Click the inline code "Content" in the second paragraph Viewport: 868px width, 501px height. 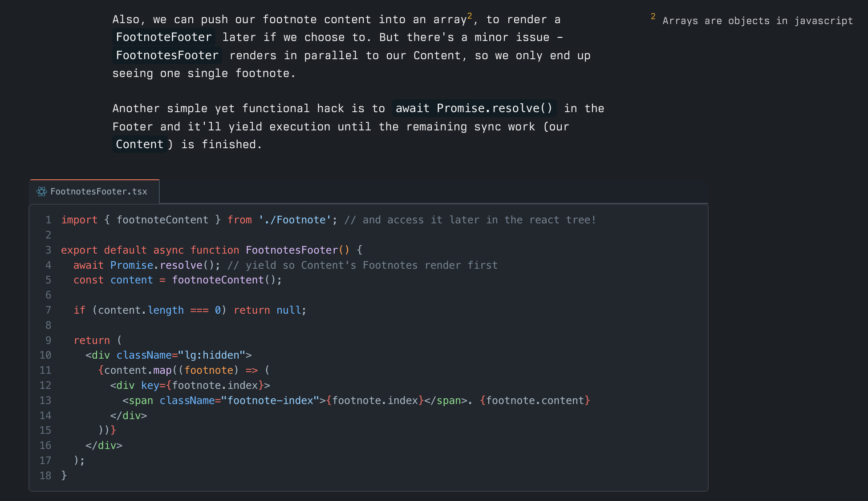point(139,145)
